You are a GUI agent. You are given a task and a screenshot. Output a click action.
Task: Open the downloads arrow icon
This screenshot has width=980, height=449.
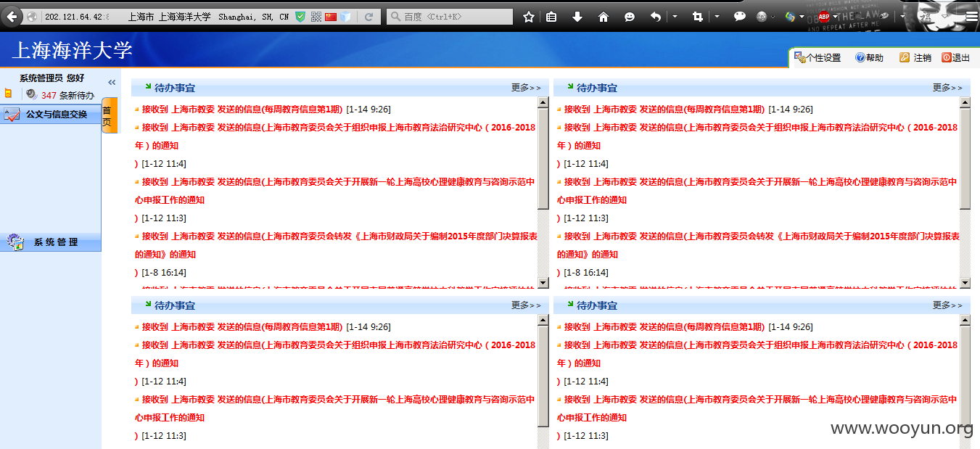pos(577,17)
